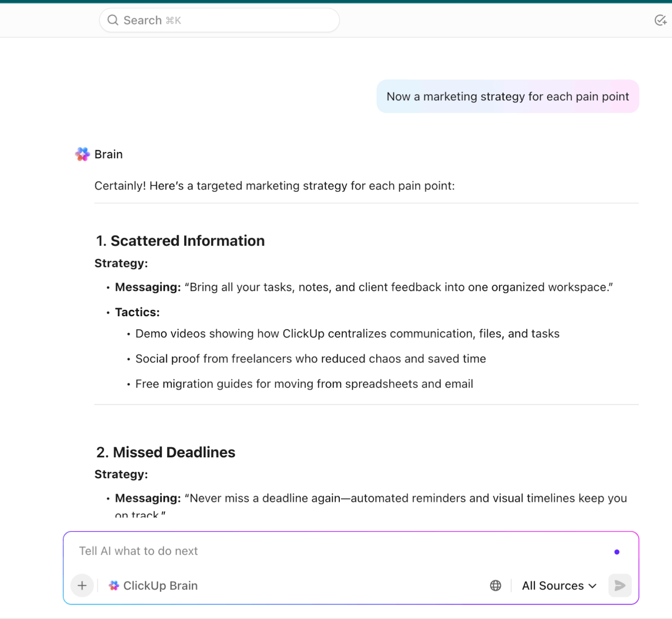Select the "Now a marketing strategy" message bubble
This screenshot has height=619, width=672.
coord(507,96)
